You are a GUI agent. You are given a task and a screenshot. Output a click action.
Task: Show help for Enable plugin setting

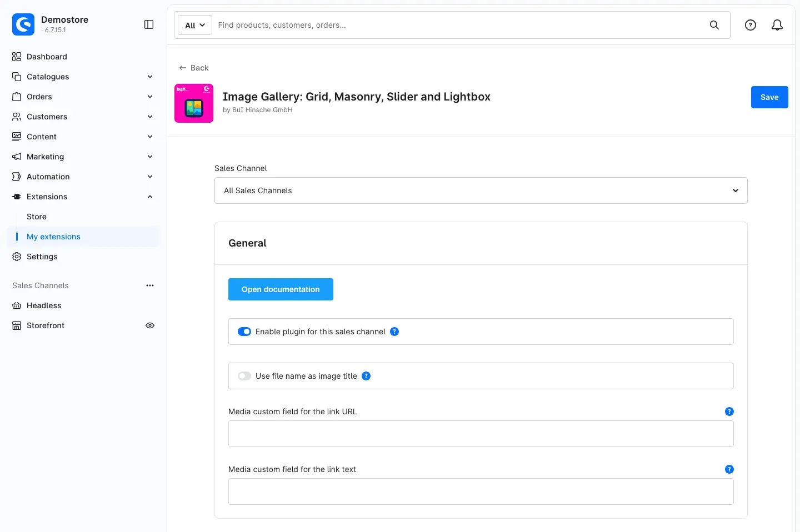pos(394,332)
